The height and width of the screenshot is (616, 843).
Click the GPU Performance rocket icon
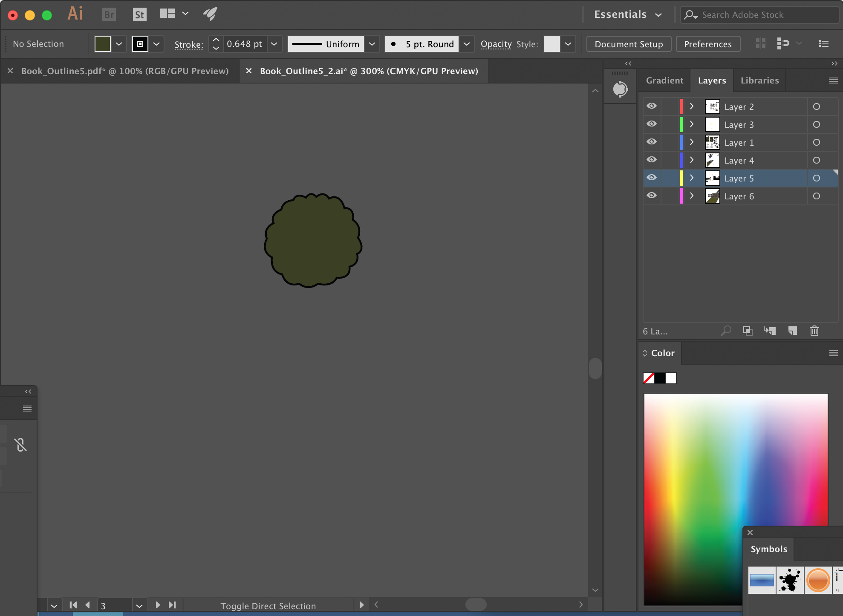pos(210,14)
